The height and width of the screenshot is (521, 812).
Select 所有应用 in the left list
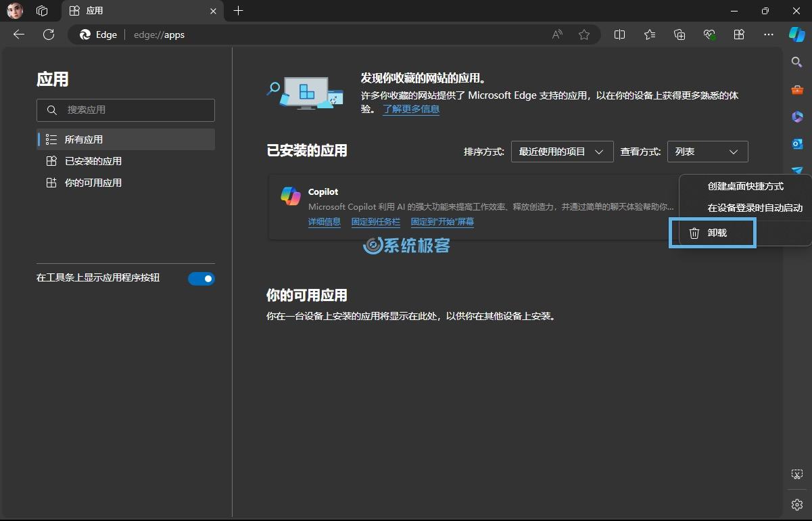coord(126,139)
